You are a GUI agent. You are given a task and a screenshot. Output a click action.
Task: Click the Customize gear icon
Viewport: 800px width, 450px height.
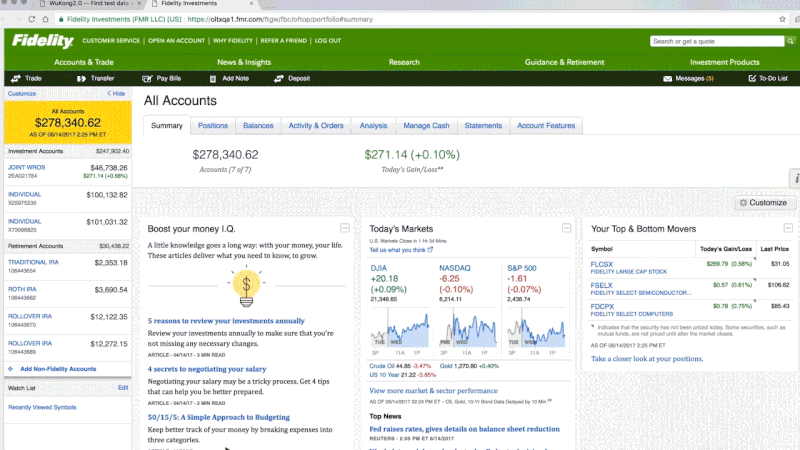coord(743,203)
